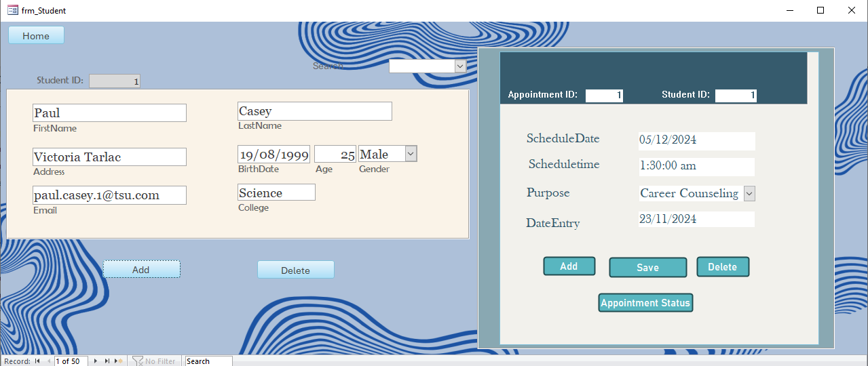
Task: Click the record navigation Search box
Action: [208, 361]
